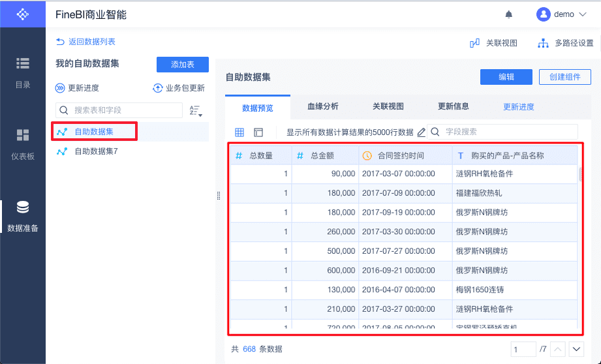
Task: Switch to the 更新信息 tab
Action: coord(453,106)
